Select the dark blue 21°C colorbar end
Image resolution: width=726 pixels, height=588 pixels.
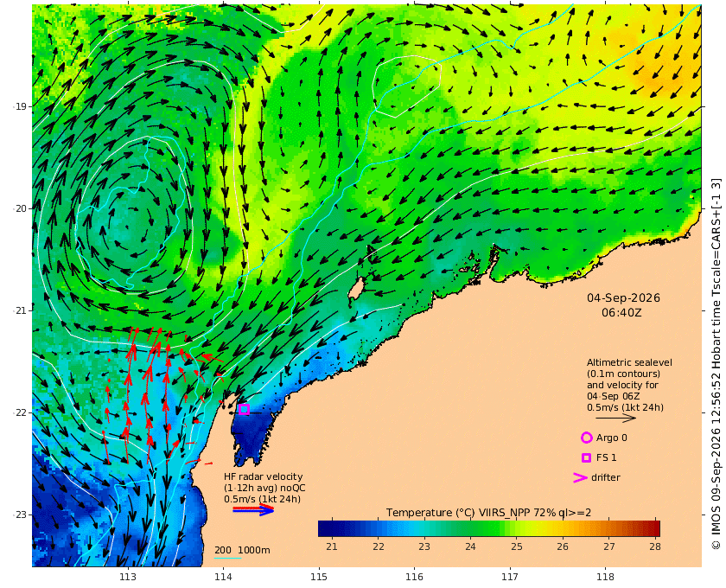[322, 528]
